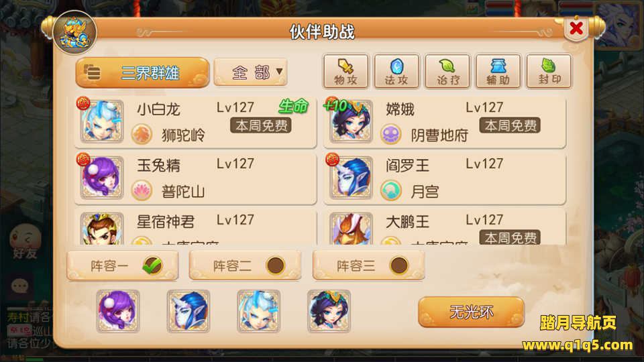This screenshot has height=362, width=644.
Task: Select the 物攻 physical attack filter icon
Action: click(x=345, y=72)
